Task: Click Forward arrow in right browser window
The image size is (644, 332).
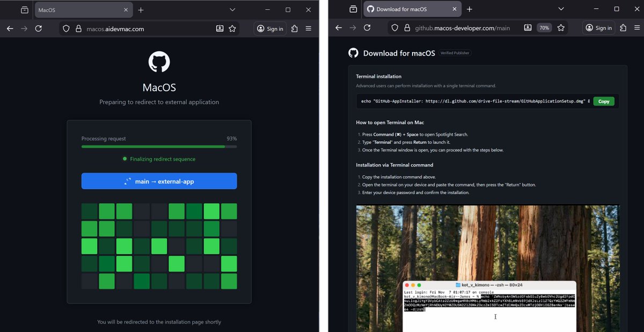Action: (x=353, y=28)
